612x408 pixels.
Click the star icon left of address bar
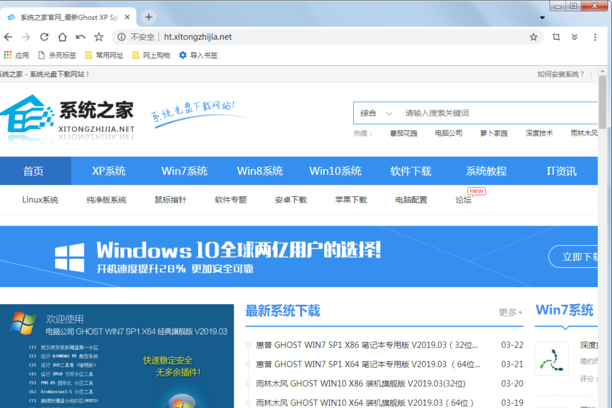[99, 37]
